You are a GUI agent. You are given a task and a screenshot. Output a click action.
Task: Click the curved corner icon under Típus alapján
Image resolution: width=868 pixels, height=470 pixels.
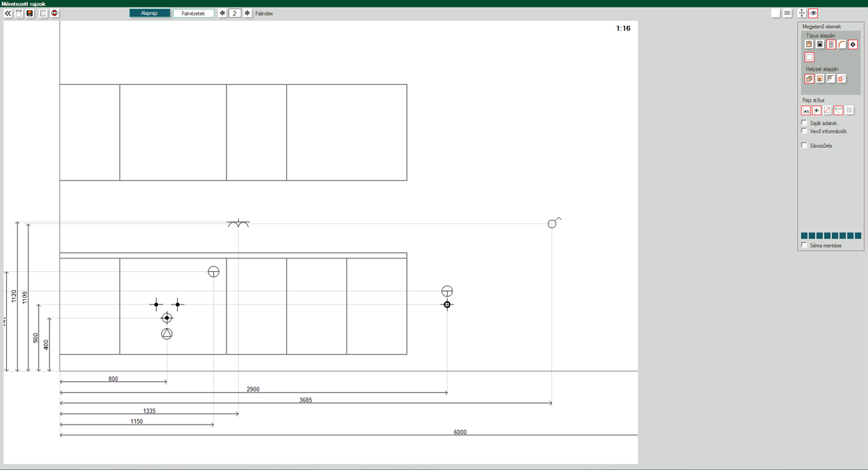[842, 45]
